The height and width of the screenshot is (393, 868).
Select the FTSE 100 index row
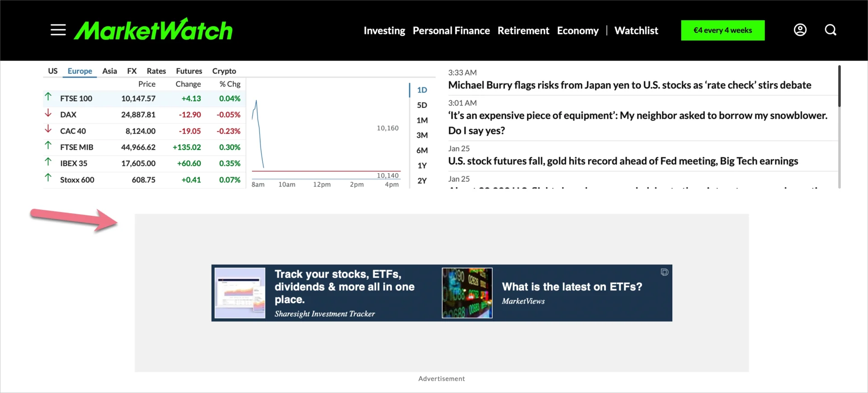[76, 98]
